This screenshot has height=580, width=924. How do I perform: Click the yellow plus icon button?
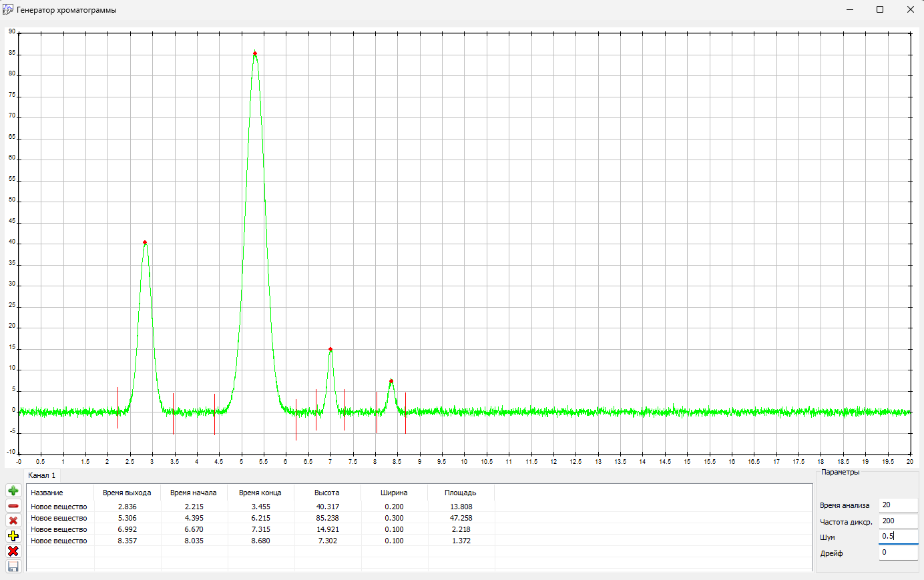point(13,536)
